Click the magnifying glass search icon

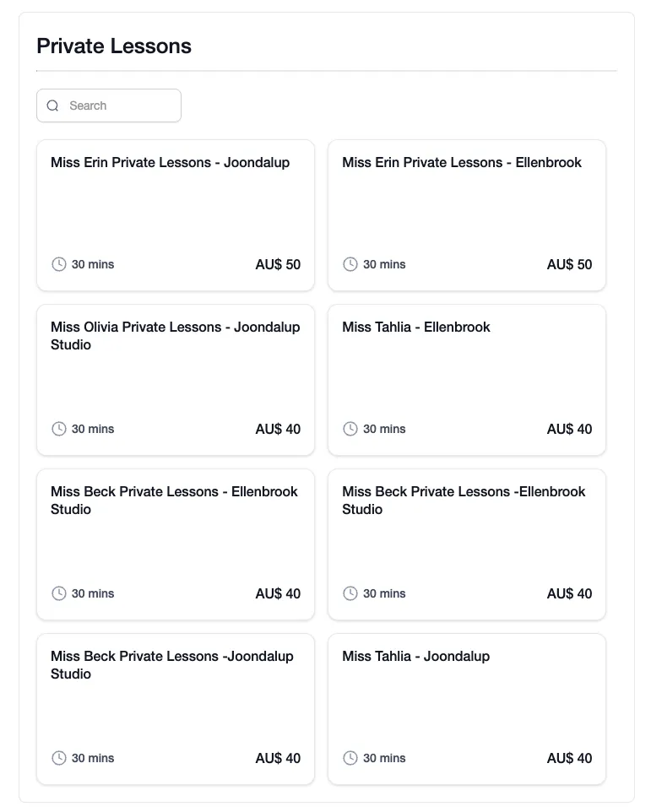tap(52, 106)
